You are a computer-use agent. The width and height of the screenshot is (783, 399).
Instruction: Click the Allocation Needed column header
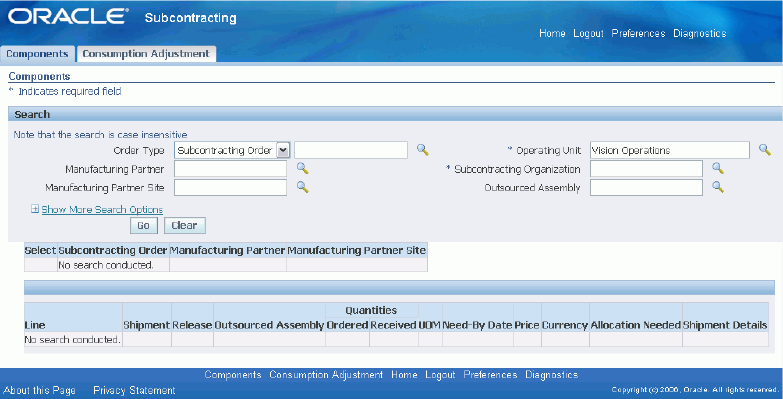point(636,325)
